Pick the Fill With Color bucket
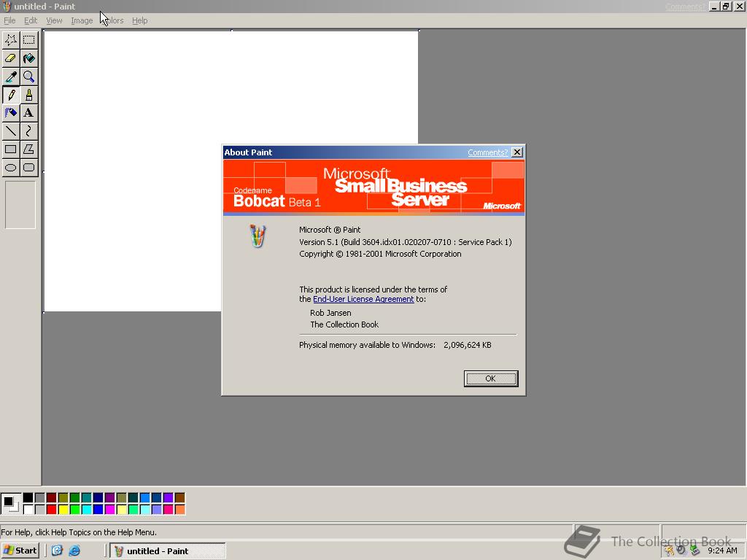The width and height of the screenshot is (747, 560). tap(29, 58)
